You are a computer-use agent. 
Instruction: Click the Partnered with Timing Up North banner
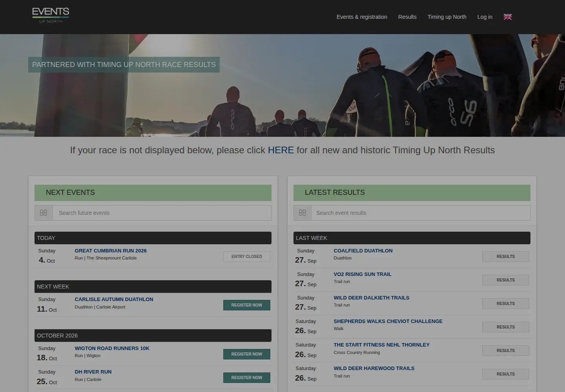[124, 65]
